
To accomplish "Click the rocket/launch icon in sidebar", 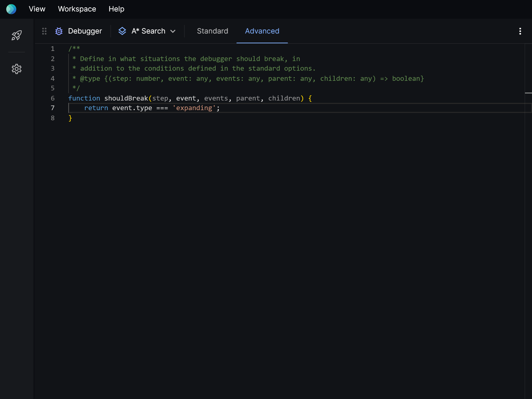I will pyautogui.click(x=16, y=35).
